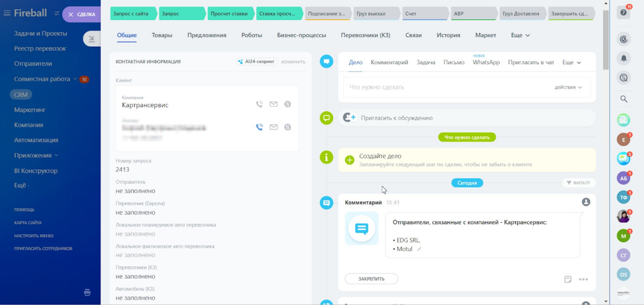Toggle the left menu with the hamburger icon
The width and height of the screenshot is (644, 305).
pos(7,13)
